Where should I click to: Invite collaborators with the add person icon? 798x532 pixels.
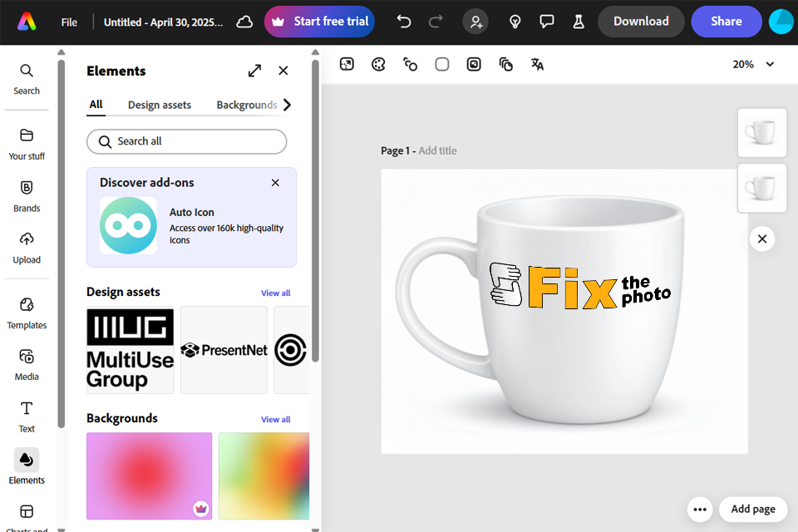[475, 22]
